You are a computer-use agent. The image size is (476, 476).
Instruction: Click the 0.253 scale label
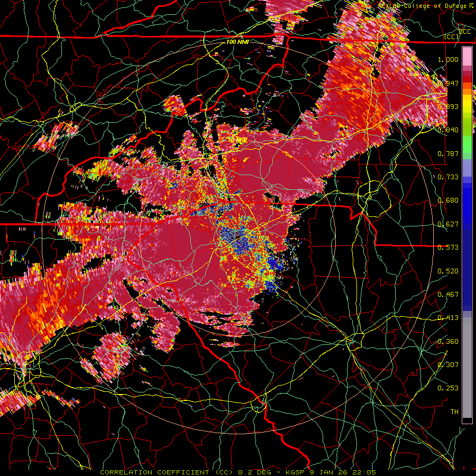(448, 388)
